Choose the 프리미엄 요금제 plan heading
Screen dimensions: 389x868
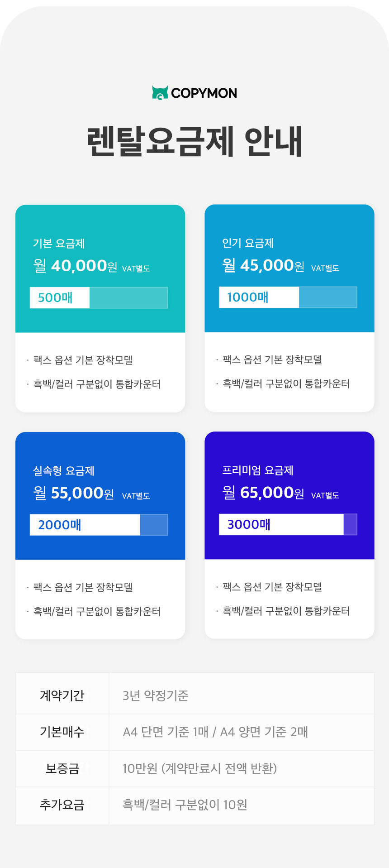[x=258, y=470]
